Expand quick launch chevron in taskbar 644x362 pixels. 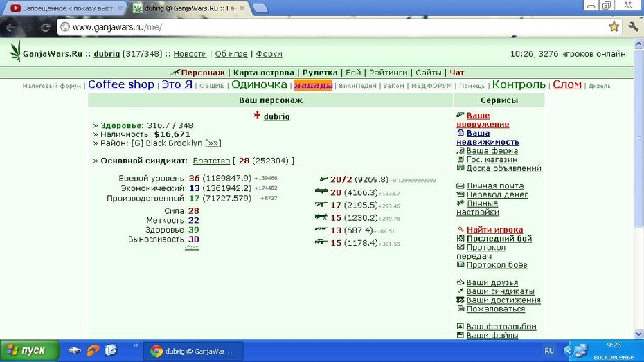pyautogui.click(x=135, y=345)
